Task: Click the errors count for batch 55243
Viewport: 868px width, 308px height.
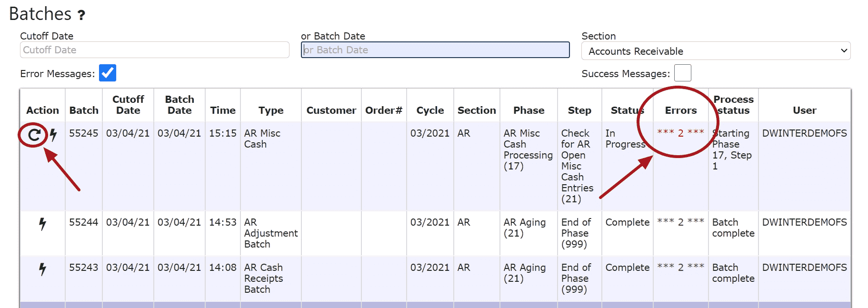Action: pos(680,268)
